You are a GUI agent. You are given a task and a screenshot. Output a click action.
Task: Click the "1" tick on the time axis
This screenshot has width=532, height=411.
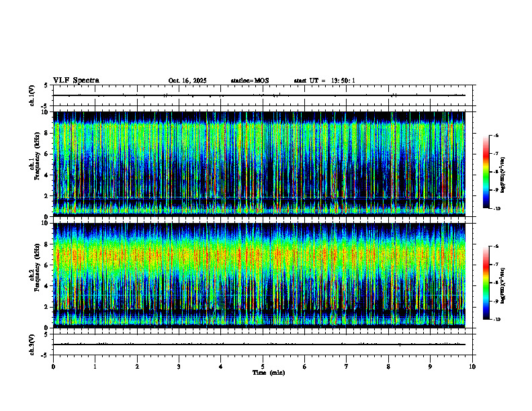95,367
